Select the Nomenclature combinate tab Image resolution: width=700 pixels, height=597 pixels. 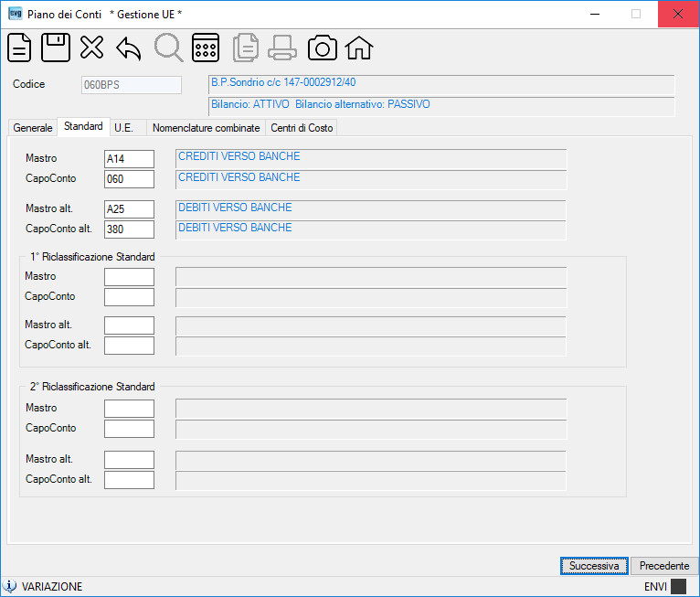tap(206, 128)
